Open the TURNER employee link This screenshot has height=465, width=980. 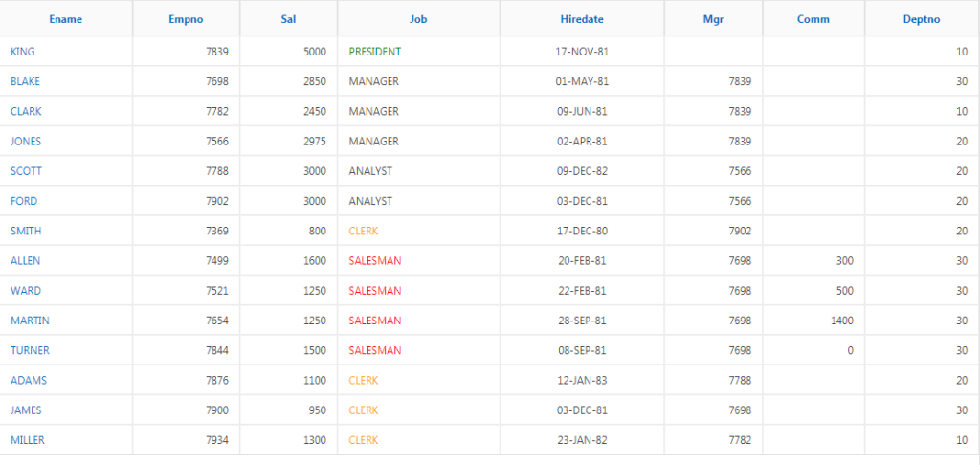(x=30, y=350)
